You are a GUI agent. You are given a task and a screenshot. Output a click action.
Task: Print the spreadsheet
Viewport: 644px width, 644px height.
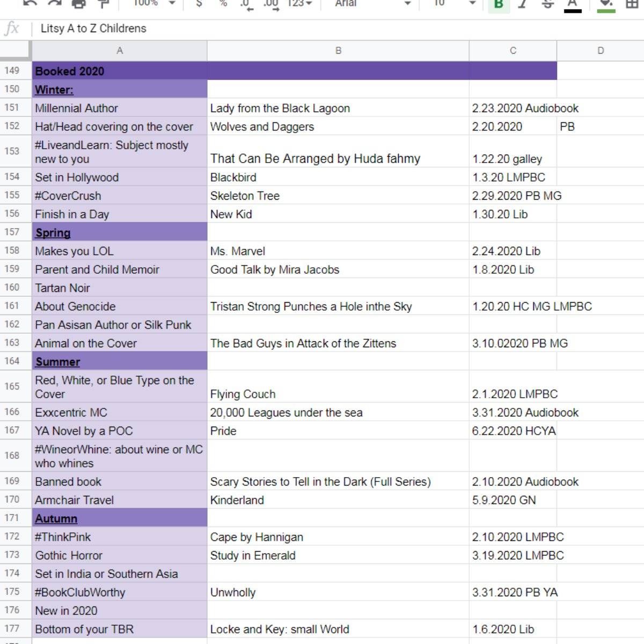(79, 3)
